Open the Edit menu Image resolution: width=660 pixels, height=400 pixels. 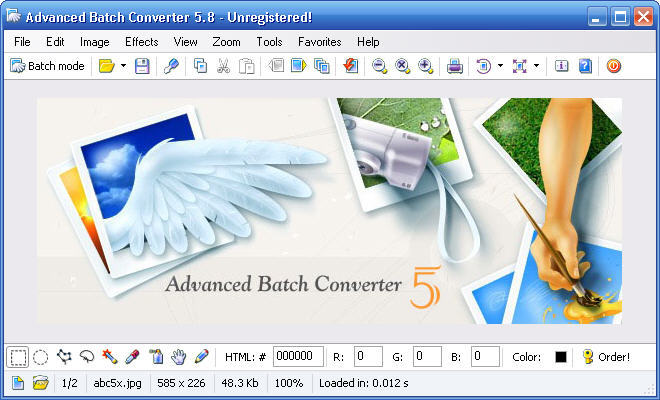point(55,42)
